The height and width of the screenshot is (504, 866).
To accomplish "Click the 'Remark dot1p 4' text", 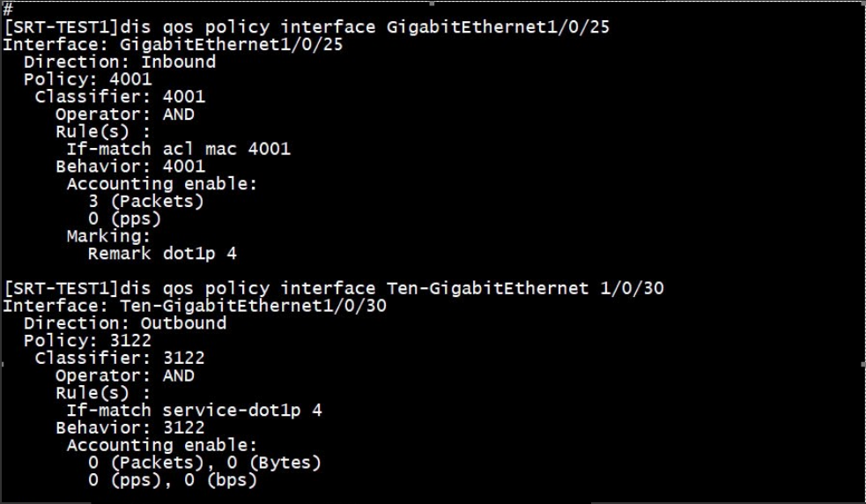I will pos(162,254).
